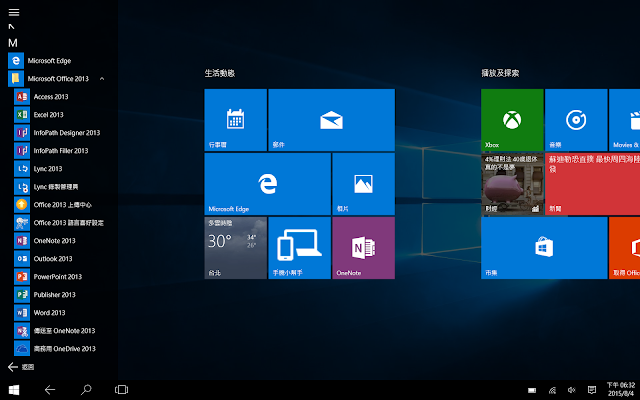Image resolution: width=640 pixels, height=400 pixels.
Task: Open Office 2013 Upload Center
Action: [61, 204]
